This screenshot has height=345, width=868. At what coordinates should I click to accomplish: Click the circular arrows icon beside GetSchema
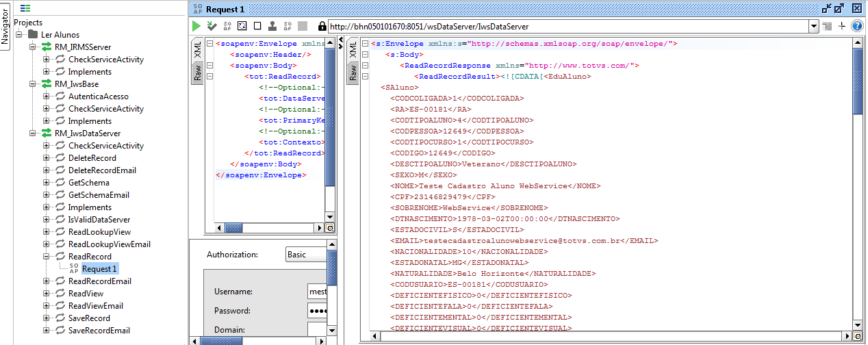60,183
